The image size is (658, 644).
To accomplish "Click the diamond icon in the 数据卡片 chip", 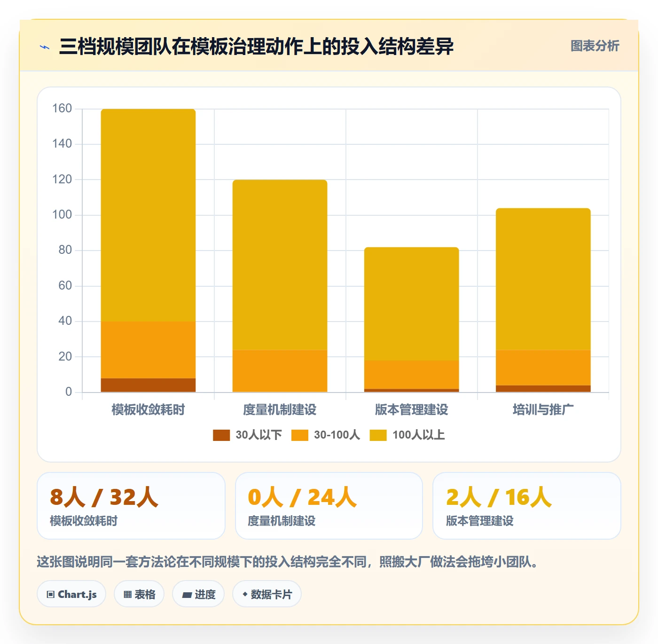I will (245, 594).
